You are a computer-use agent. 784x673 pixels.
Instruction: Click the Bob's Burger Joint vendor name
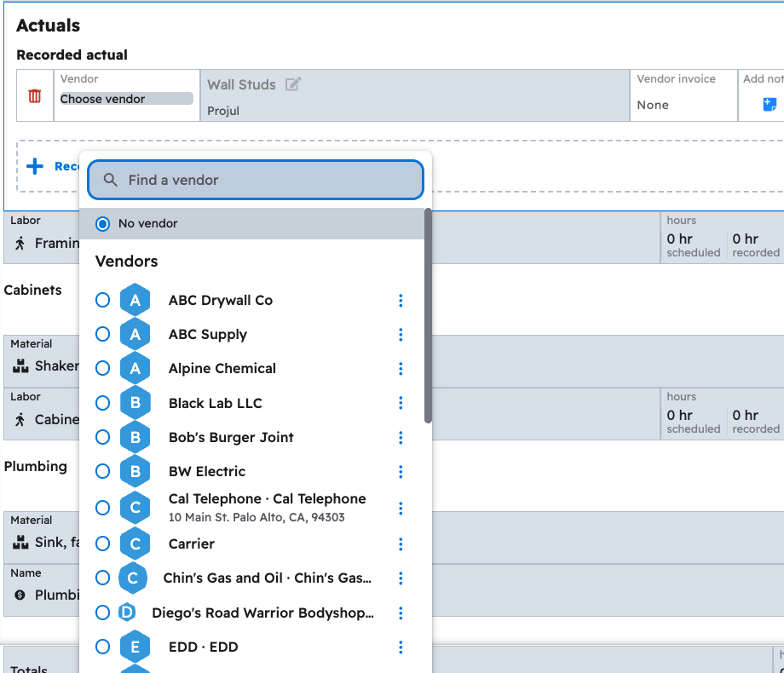[231, 438]
